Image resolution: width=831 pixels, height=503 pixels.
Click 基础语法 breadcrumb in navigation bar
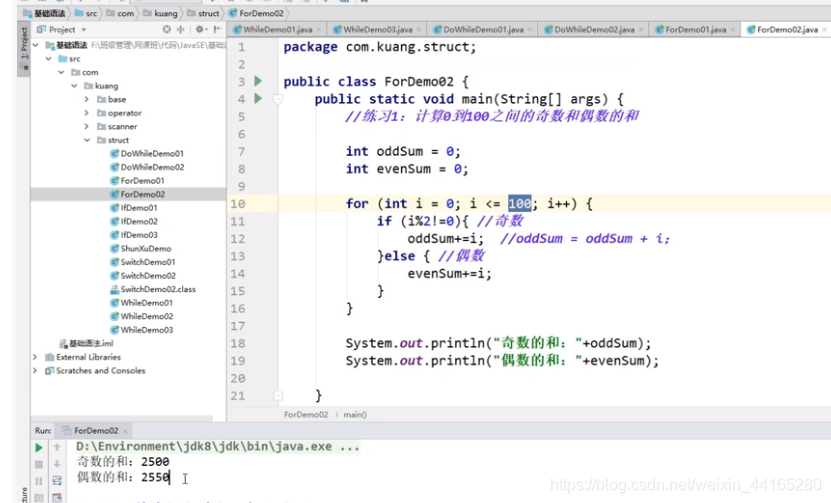[45, 13]
